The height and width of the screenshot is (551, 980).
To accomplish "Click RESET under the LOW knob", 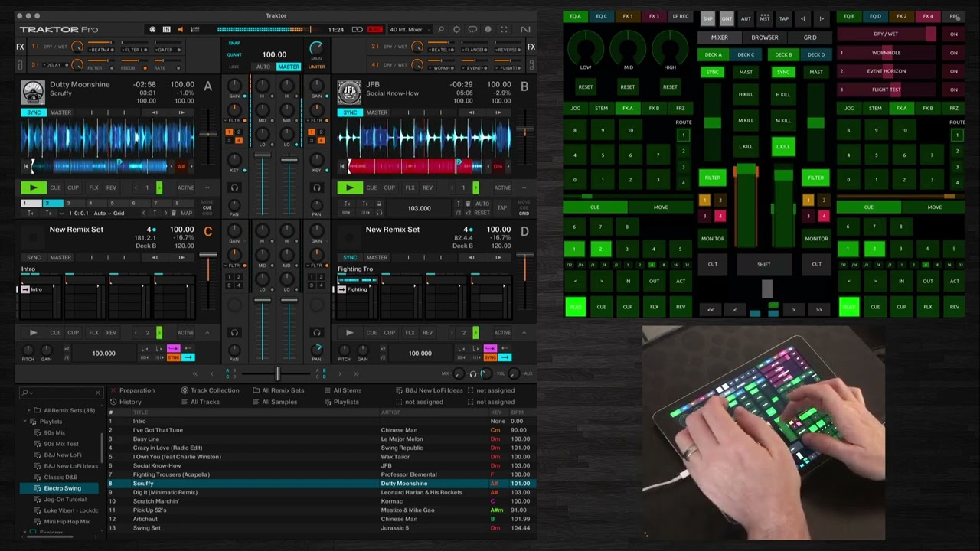I will click(x=586, y=86).
